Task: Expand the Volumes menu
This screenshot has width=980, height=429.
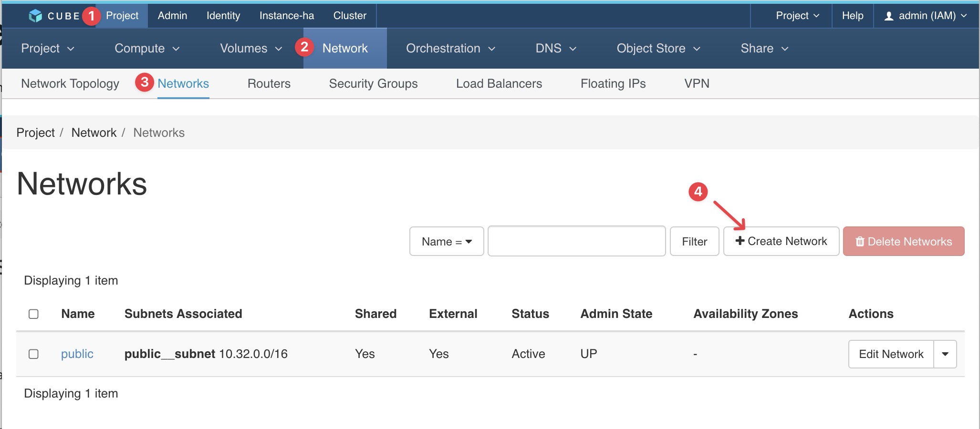Action: [251, 48]
